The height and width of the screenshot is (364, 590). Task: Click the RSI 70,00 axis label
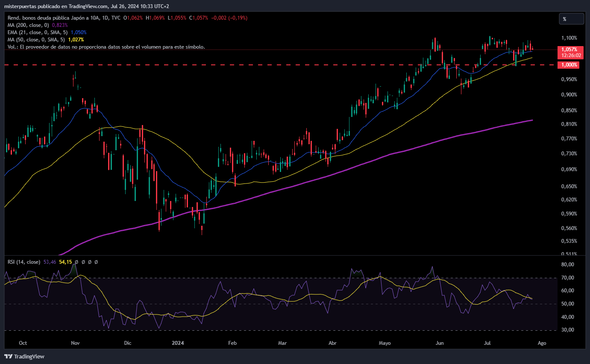pos(568,278)
